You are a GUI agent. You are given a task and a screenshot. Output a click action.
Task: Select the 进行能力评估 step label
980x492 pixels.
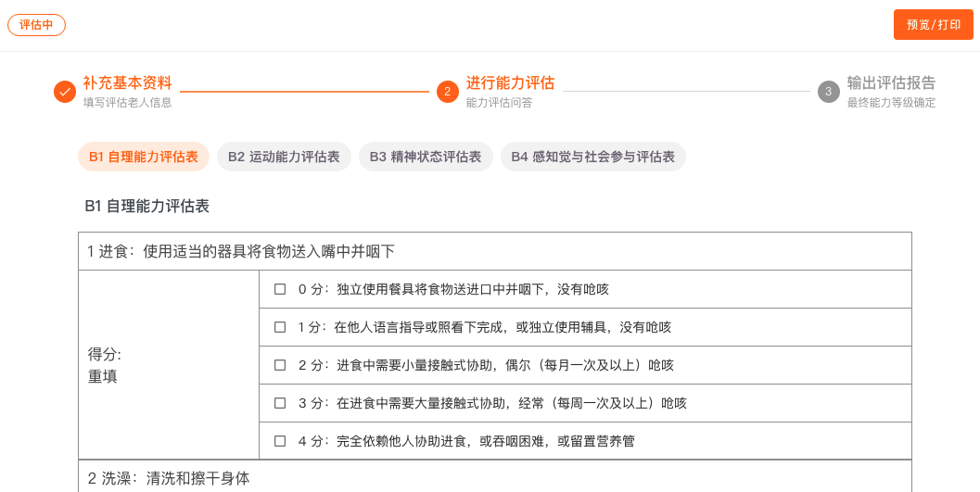[510, 82]
